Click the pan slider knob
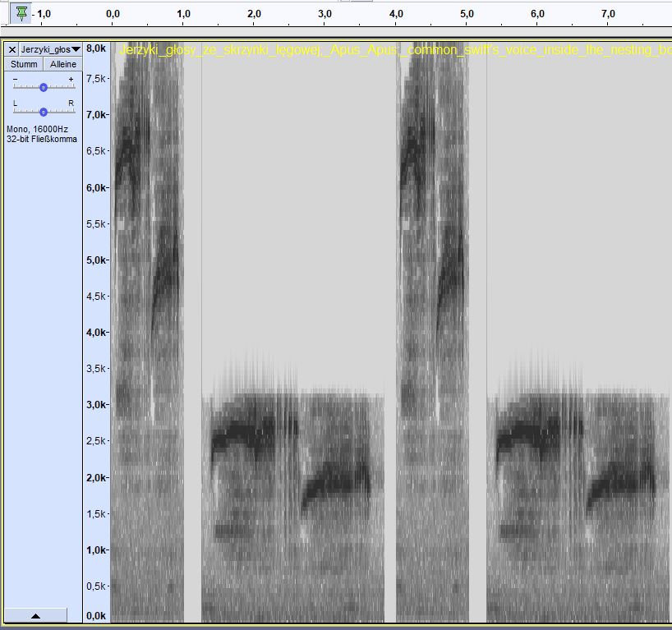 coord(44,111)
